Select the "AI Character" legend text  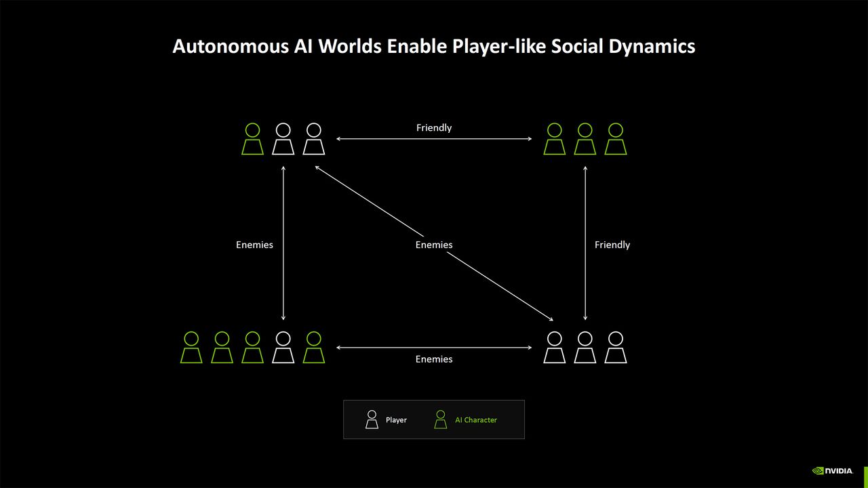(476, 420)
